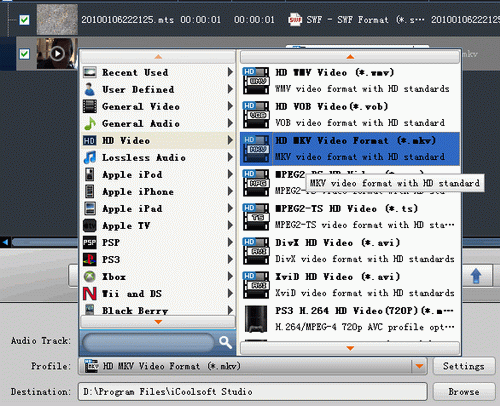Click the Wii and DS Nintendo icon

90,294
